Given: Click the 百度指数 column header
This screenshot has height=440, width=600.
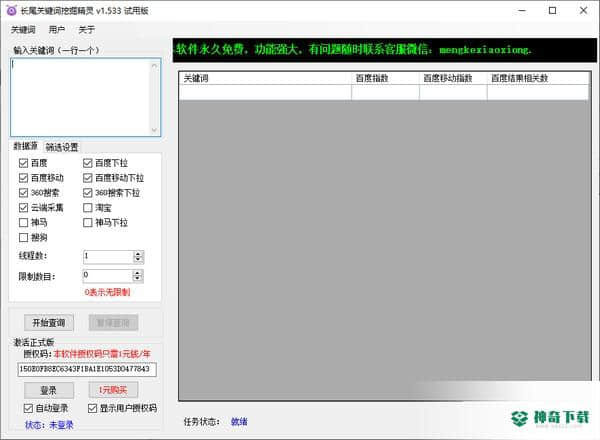Looking at the screenshot, I should coord(385,78).
